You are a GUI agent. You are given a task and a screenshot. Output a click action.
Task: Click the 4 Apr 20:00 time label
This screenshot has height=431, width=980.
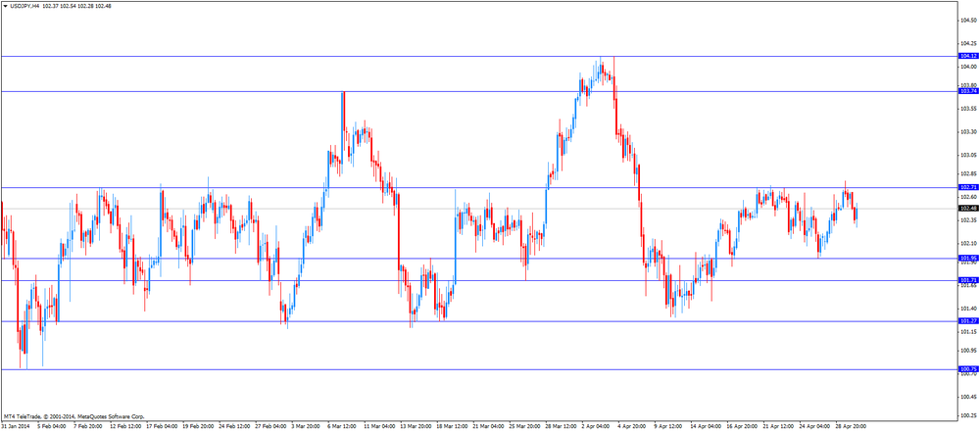point(632,427)
